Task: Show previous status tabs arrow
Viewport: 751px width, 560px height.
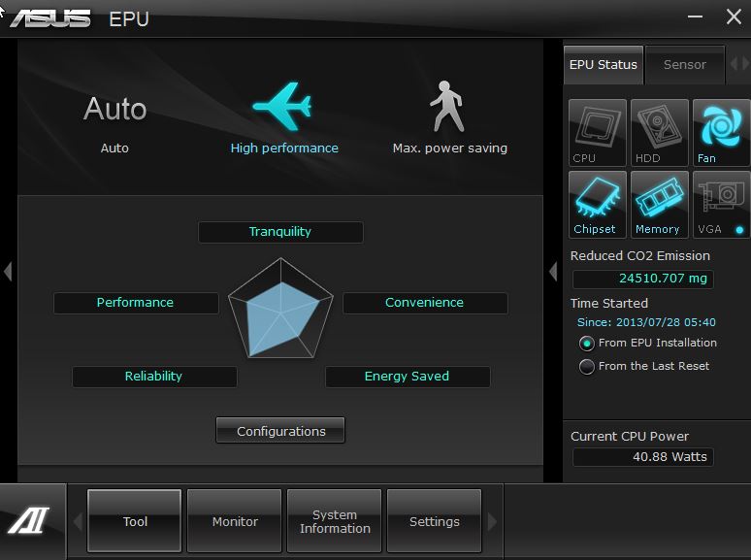Action: [734, 64]
